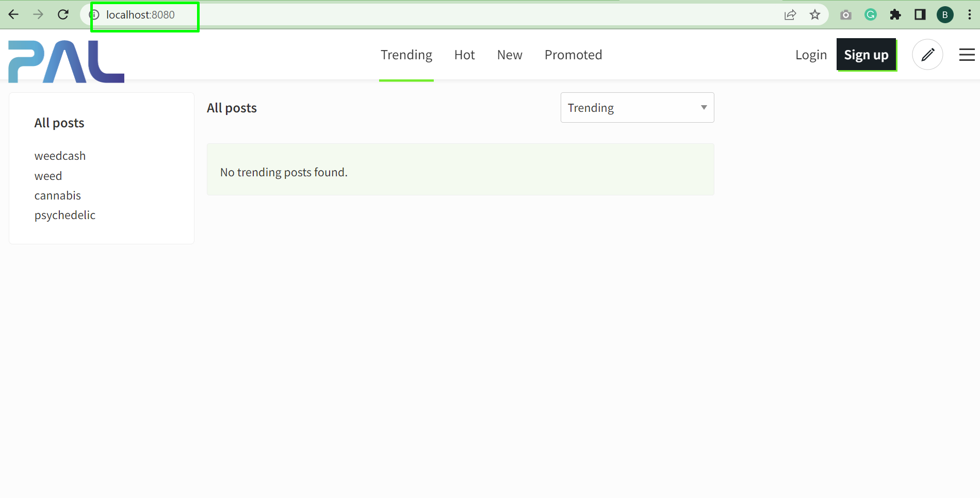Go back to the previous page
The image size is (980, 498).
pyautogui.click(x=14, y=14)
